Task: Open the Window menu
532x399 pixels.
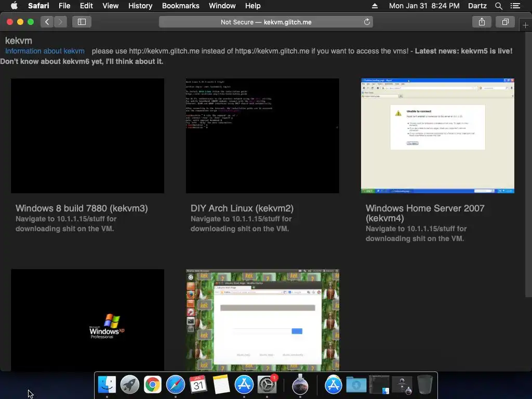Action: [222, 6]
